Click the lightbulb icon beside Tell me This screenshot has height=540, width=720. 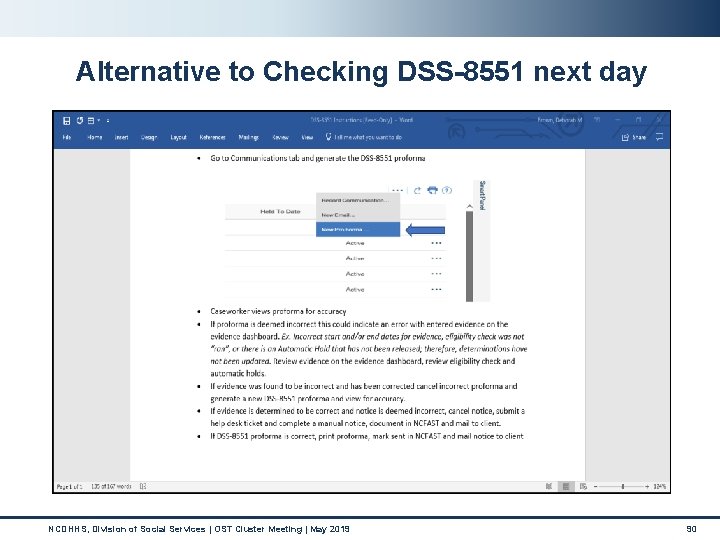pos(328,137)
